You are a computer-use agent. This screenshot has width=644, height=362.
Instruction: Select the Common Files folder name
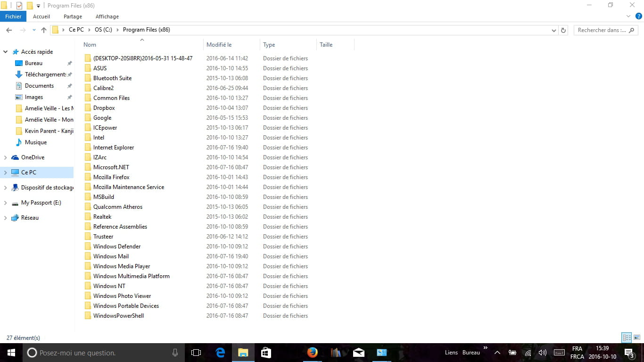coord(111,98)
